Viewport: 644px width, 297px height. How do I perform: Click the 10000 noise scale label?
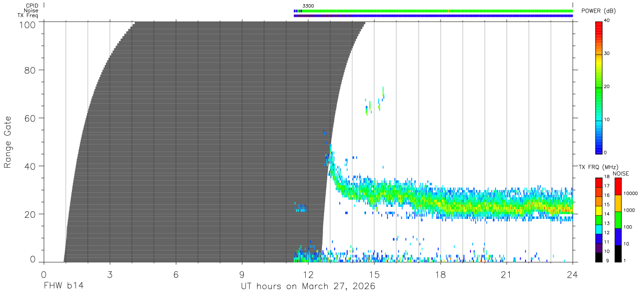pyautogui.click(x=631, y=193)
